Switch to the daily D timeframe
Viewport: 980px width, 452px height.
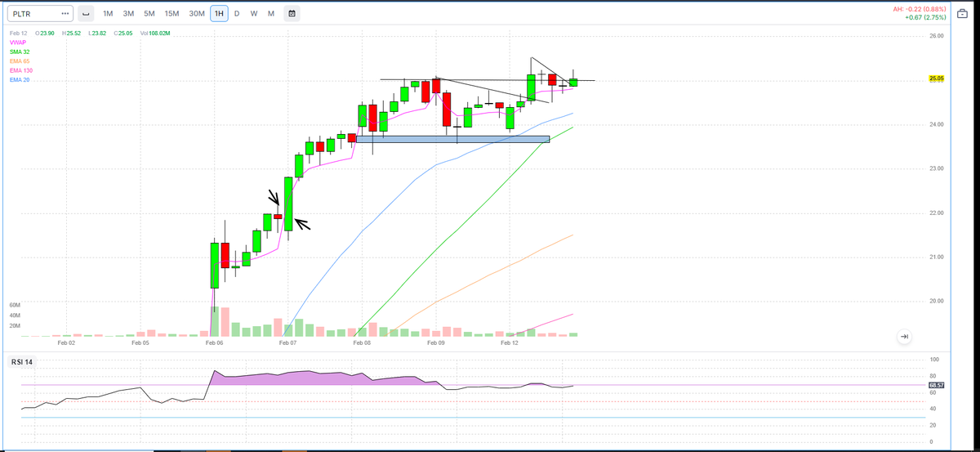tap(236, 14)
